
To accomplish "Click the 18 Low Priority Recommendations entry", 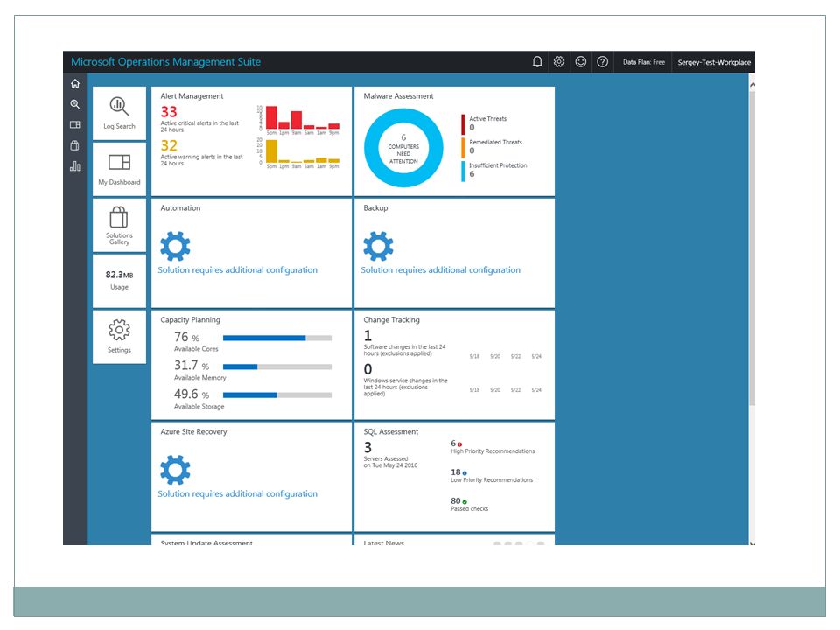I will tap(492, 476).
